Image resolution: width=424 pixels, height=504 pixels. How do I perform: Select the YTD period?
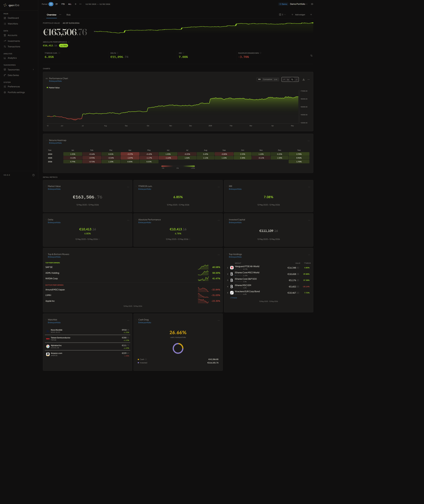[63, 4]
